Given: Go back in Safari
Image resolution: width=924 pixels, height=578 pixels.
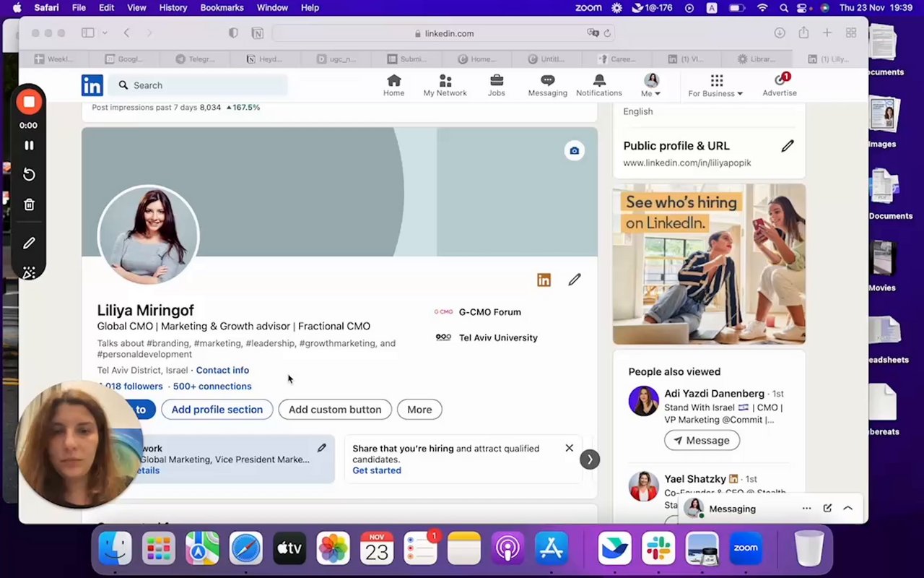Looking at the screenshot, I should 126,33.
